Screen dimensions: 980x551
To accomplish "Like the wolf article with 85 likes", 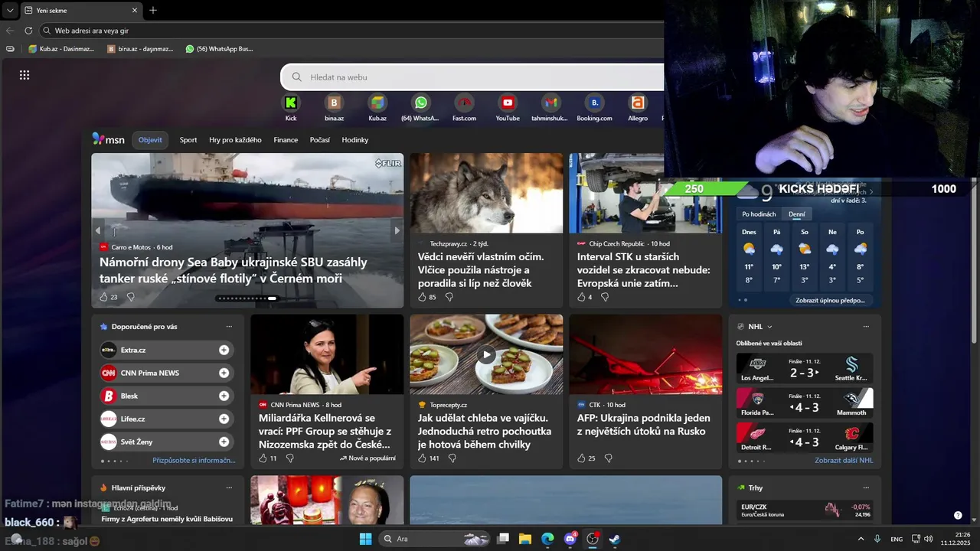I will [x=422, y=297].
